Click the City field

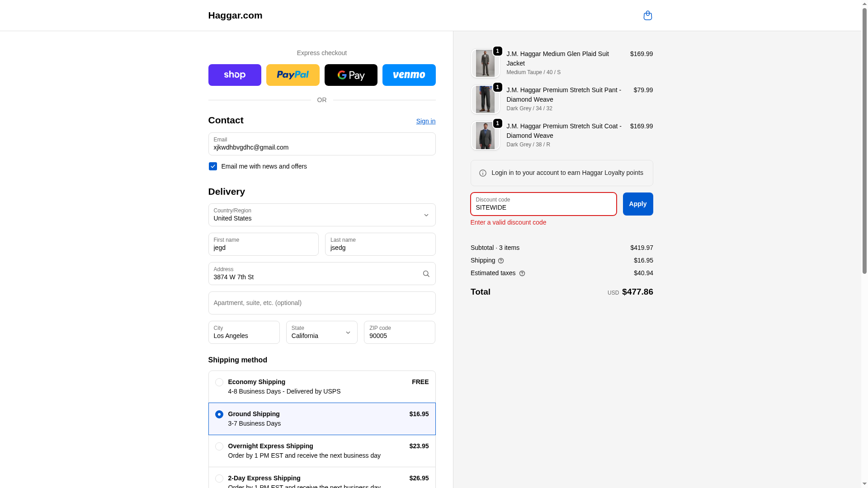[244, 333]
